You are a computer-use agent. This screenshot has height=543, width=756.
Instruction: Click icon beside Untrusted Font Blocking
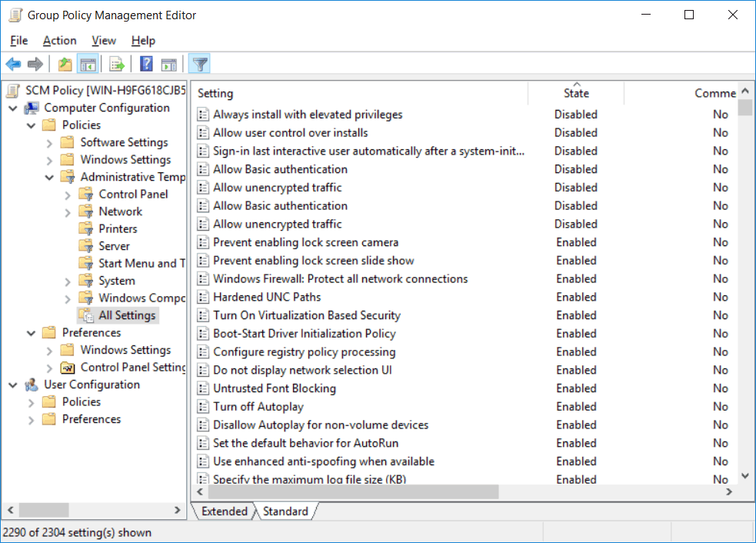(x=203, y=388)
